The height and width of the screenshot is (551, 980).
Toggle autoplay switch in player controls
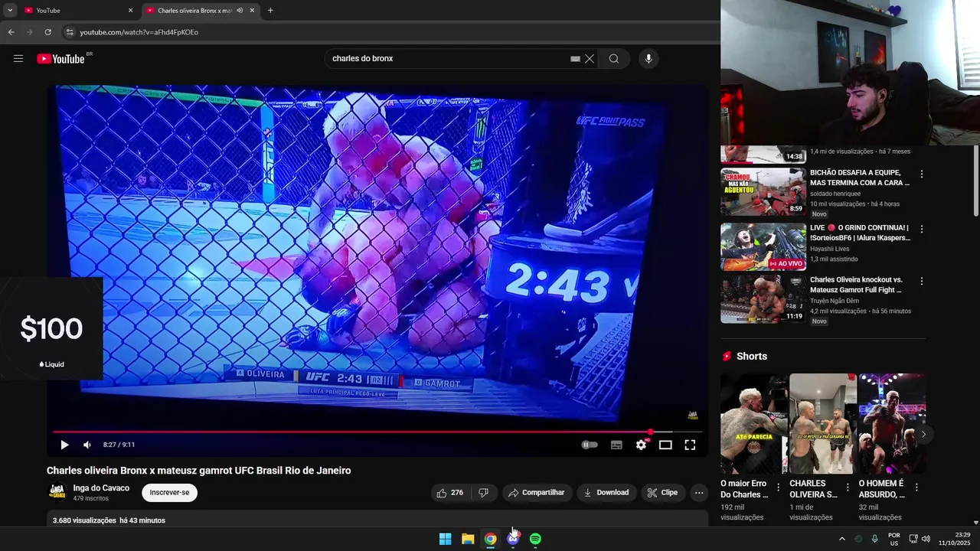[590, 445]
